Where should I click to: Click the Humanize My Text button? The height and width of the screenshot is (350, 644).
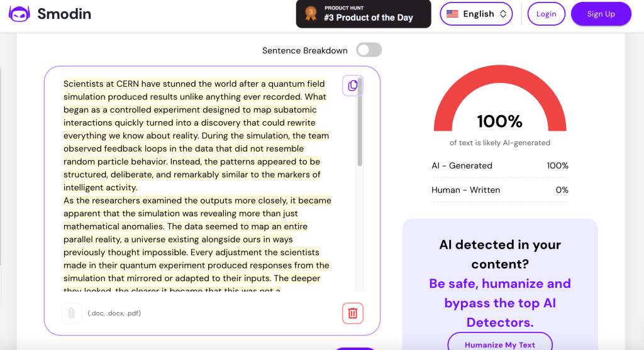tap(500, 344)
